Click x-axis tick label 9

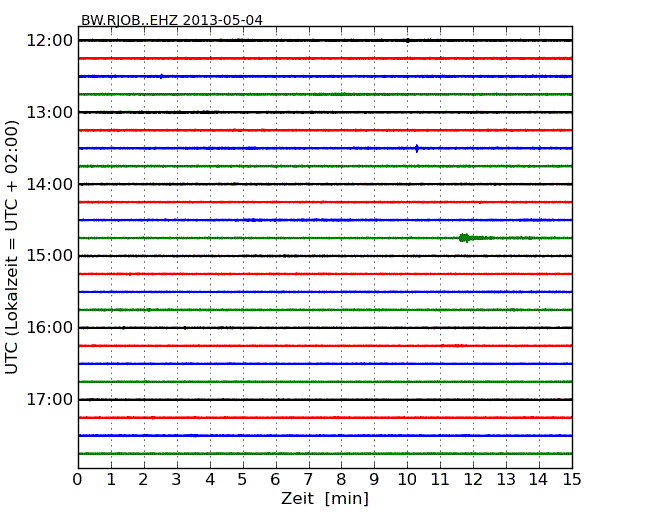pyautogui.click(x=374, y=479)
